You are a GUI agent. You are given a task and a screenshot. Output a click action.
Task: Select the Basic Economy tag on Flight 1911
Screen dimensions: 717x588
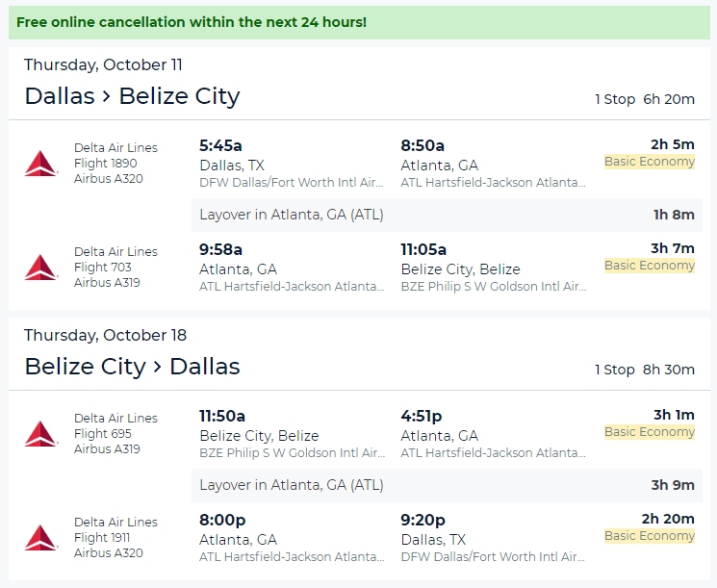[x=650, y=535]
